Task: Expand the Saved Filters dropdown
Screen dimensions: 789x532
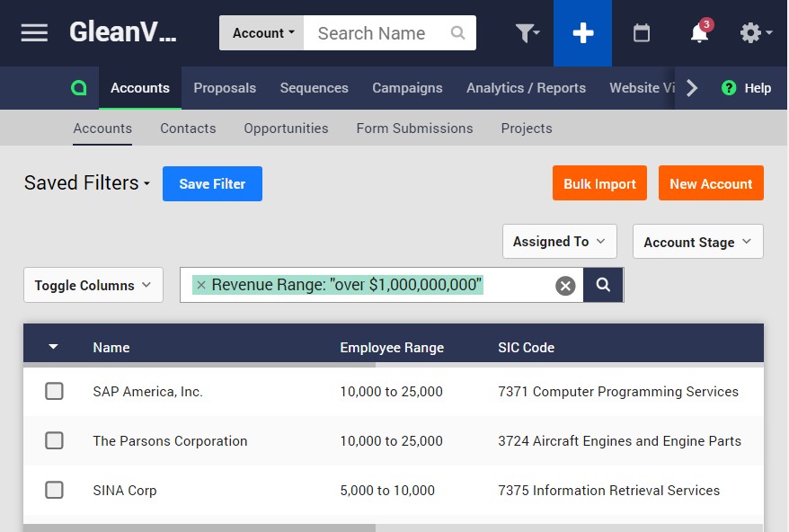Action: click(87, 182)
